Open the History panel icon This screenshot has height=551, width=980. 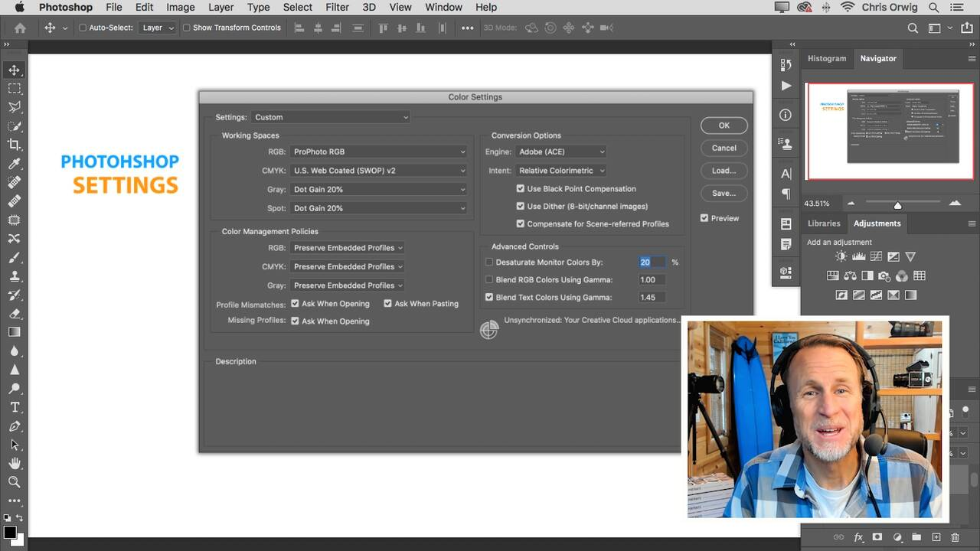[786, 65]
